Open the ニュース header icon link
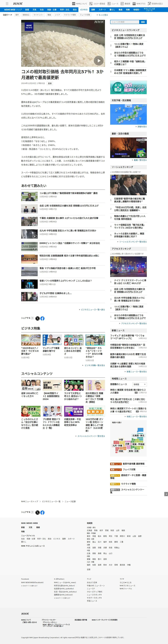The width and height of the screenshot is (168, 644). [x=113, y=4]
